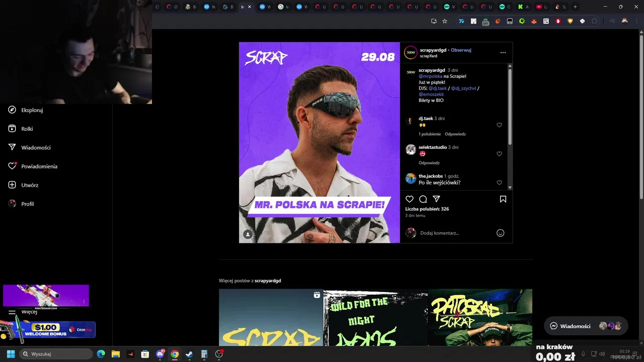Click Utwórz to create a post
The image size is (644, 362).
tap(23, 185)
